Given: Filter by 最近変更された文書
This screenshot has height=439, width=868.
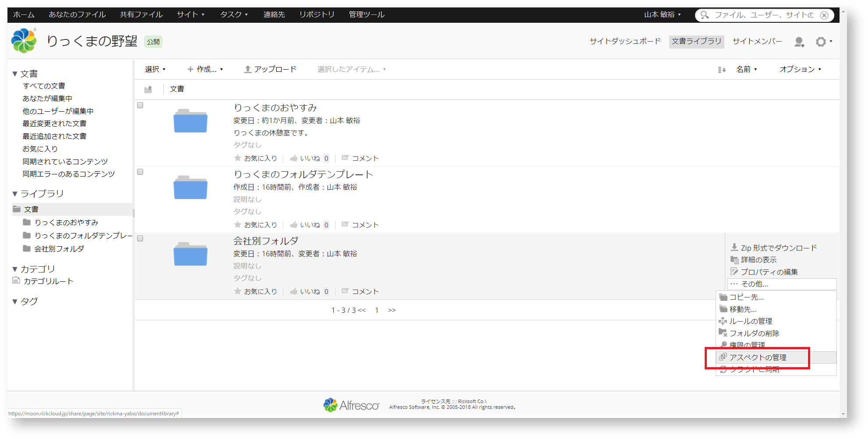Looking at the screenshot, I should pos(54,124).
